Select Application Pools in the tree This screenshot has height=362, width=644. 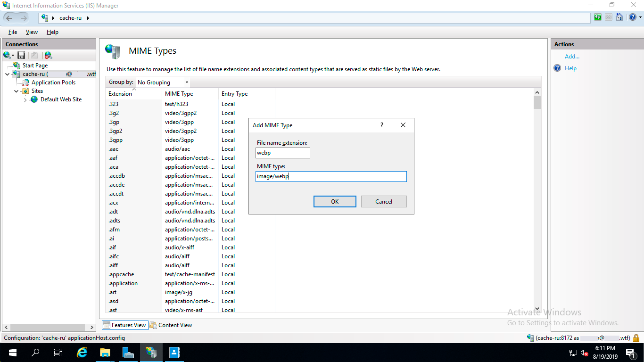[x=53, y=82]
